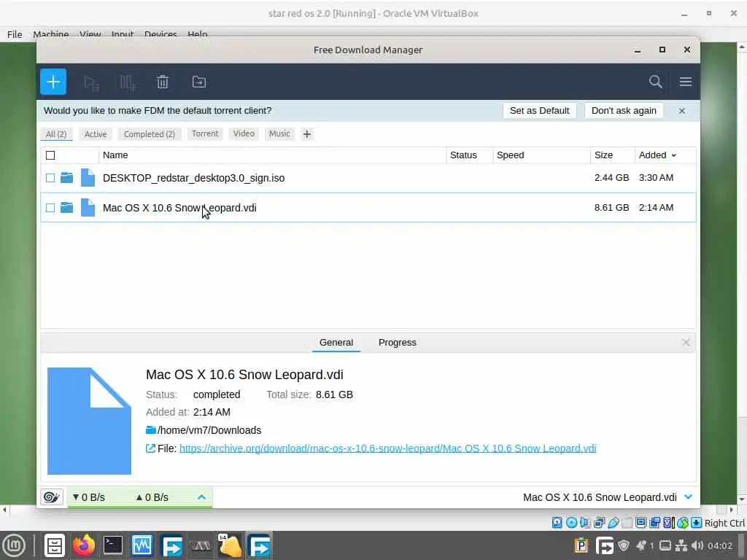Select Mac OS X 10.6 Snow Leopard.vdi row name
Image resolution: width=747 pixels, height=560 pixels.
179,208
